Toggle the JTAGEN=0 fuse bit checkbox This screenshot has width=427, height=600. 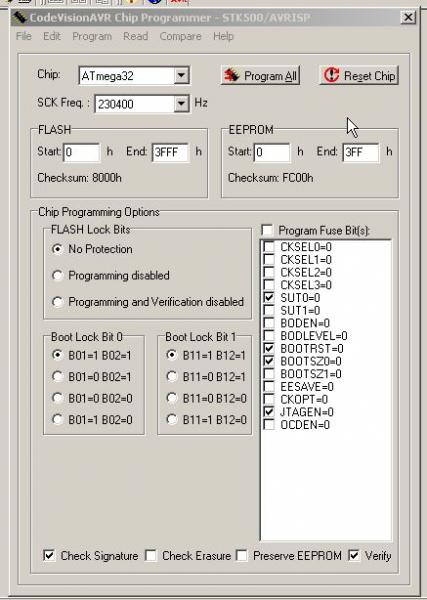(269, 412)
